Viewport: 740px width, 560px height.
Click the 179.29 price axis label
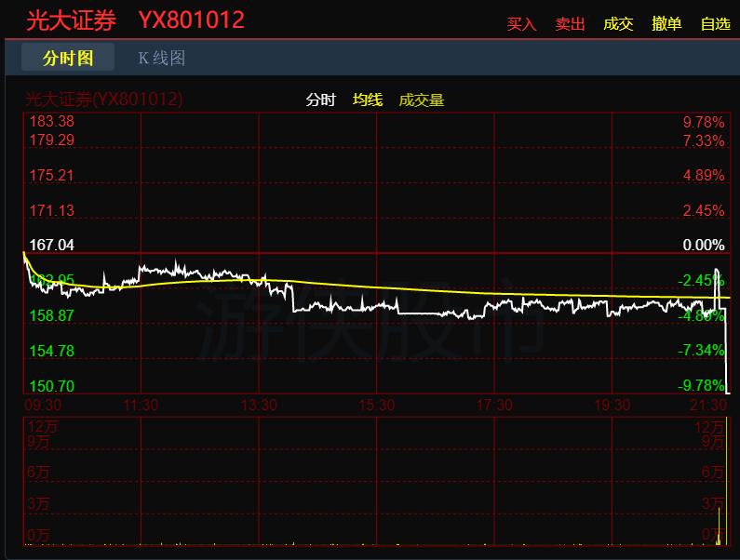click(52, 140)
